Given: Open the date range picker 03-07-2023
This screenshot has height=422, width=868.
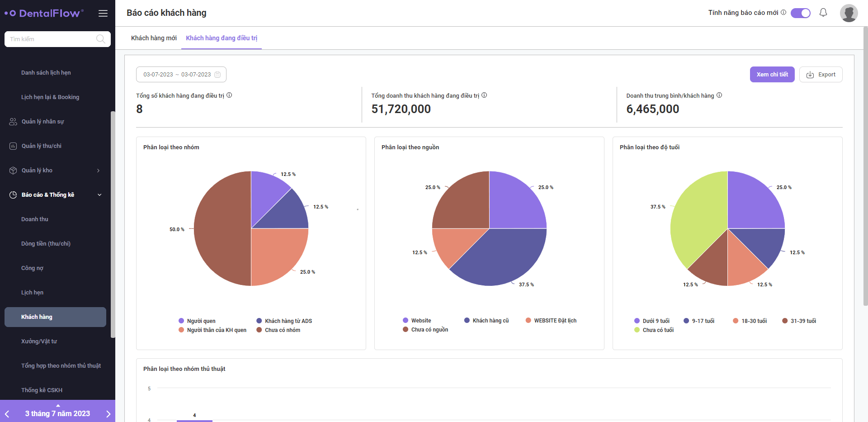Looking at the screenshot, I should 181,75.
